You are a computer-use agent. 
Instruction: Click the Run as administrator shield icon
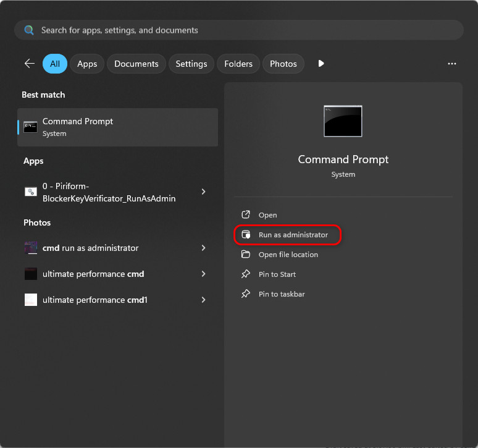(246, 235)
